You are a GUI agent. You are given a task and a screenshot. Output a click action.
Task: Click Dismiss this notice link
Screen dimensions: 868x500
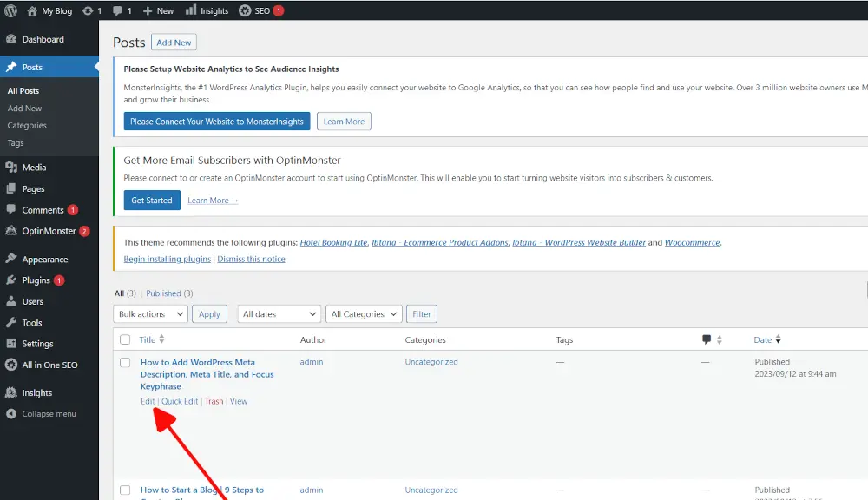[x=251, y=259]
